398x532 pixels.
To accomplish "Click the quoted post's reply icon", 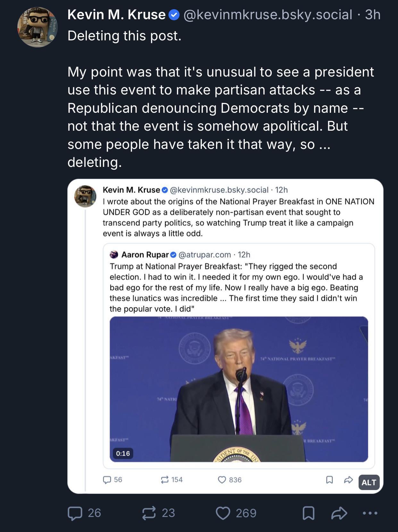I will [107, 479].
